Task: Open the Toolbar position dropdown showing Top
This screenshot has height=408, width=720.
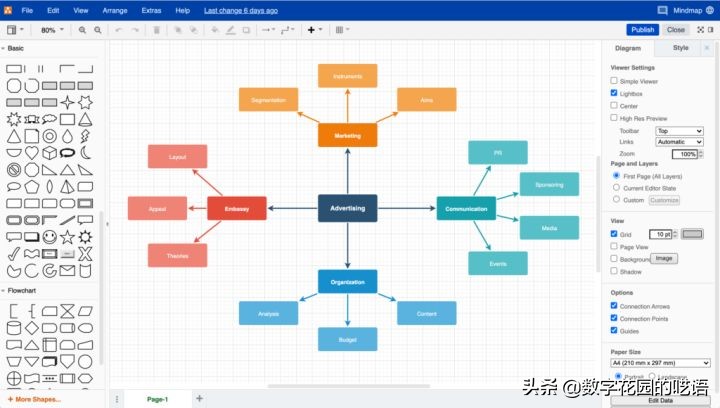Action: (x=679, y=131)
